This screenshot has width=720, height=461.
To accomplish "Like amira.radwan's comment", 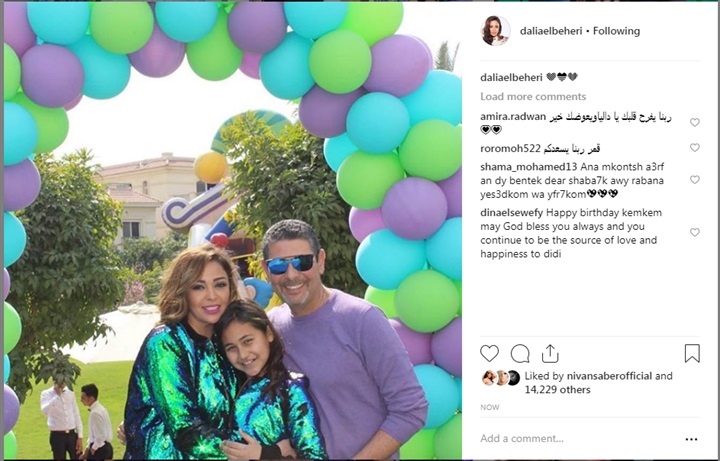I will click(695, 122).
